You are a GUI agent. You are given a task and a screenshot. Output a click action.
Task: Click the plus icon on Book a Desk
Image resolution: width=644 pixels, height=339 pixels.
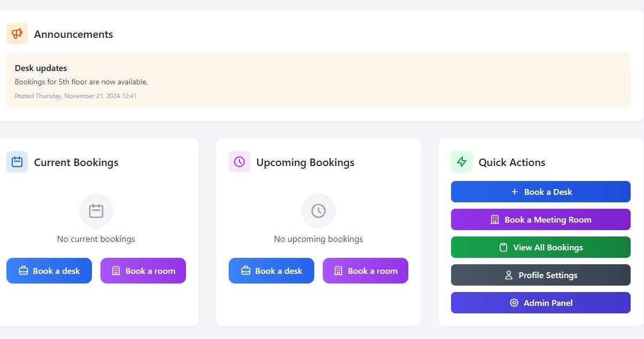click(x=515, y=192)
